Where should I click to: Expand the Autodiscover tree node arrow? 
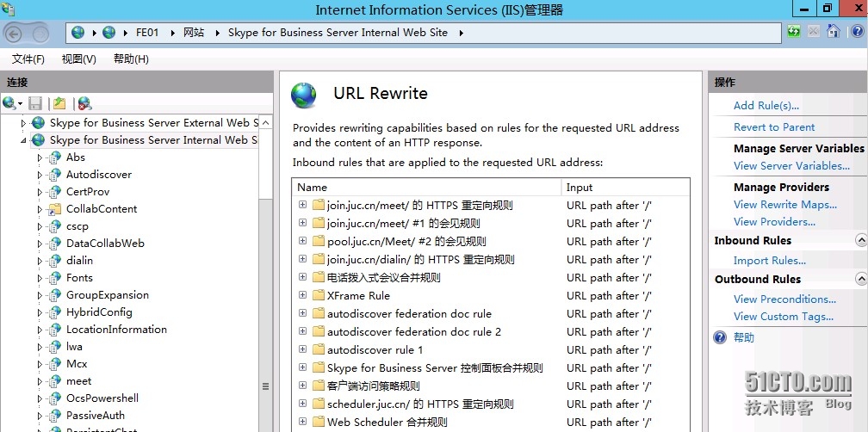[x=40, y=175]
